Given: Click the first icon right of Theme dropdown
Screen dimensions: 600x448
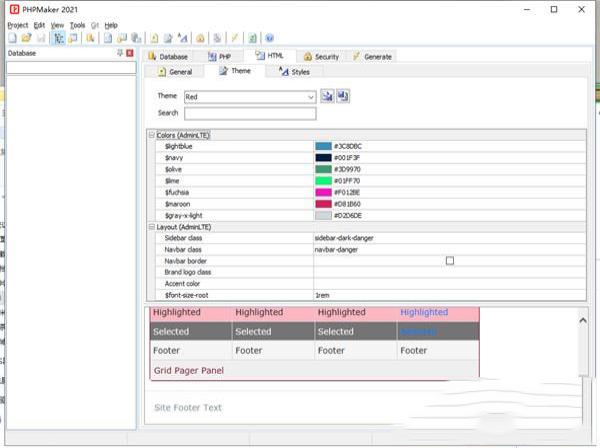Looking at the screenshot, I should 327,96.
